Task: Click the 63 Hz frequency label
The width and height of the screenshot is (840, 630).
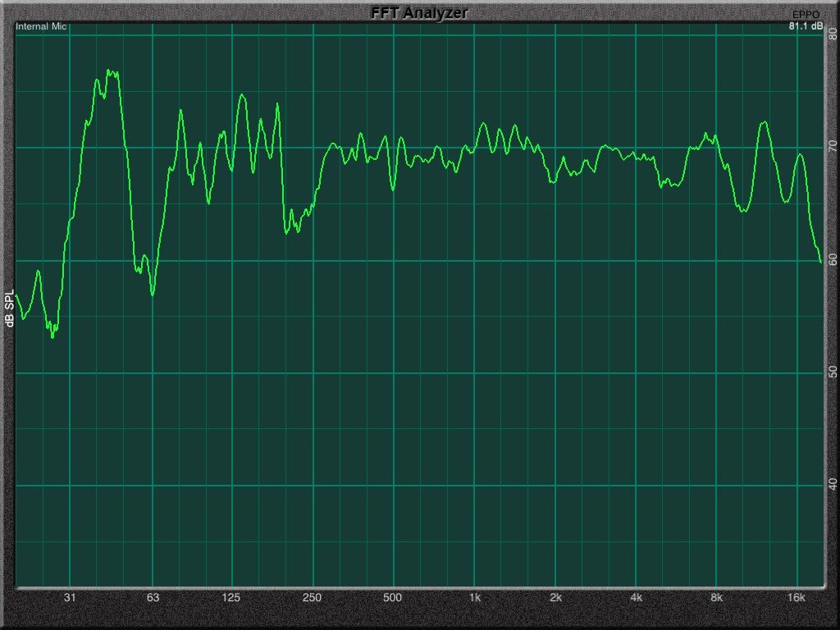Action: click(x=153, y=597)
